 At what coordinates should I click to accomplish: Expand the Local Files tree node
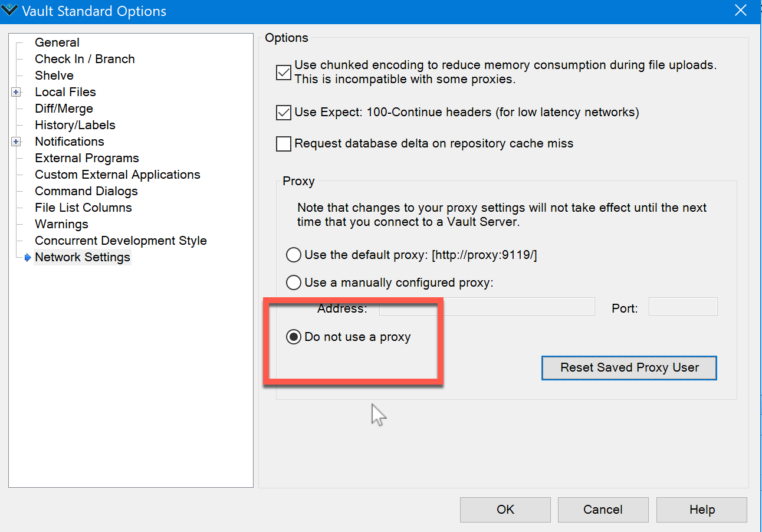[x=16, y=92]
